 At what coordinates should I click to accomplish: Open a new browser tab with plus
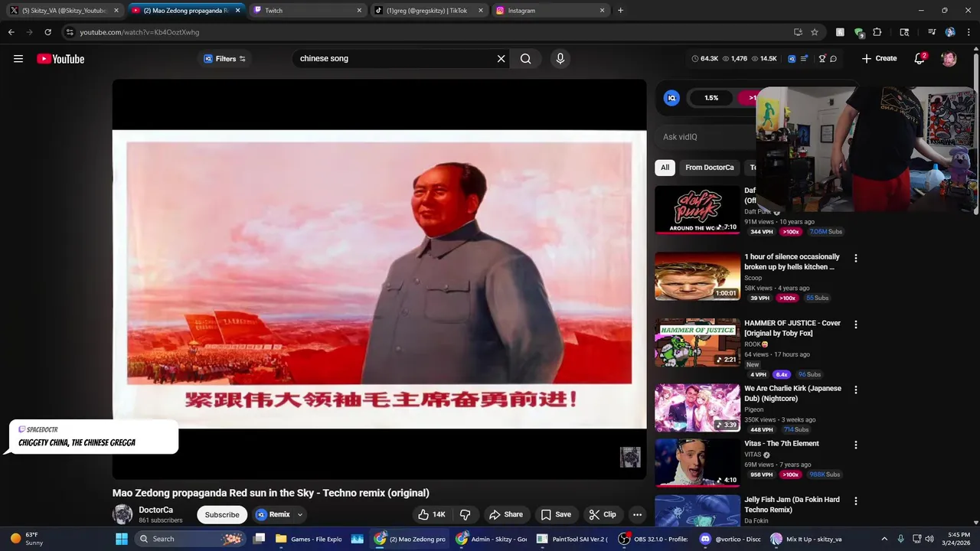pyautogui.click(x=620, y=11)
